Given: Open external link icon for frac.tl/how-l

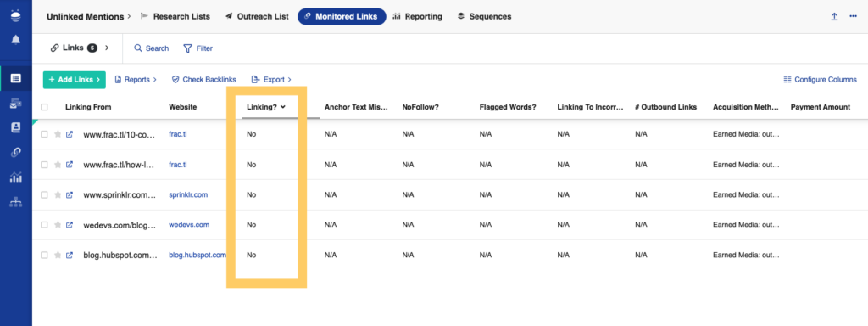Looking at the screenshot, I should tap(70, 165).
